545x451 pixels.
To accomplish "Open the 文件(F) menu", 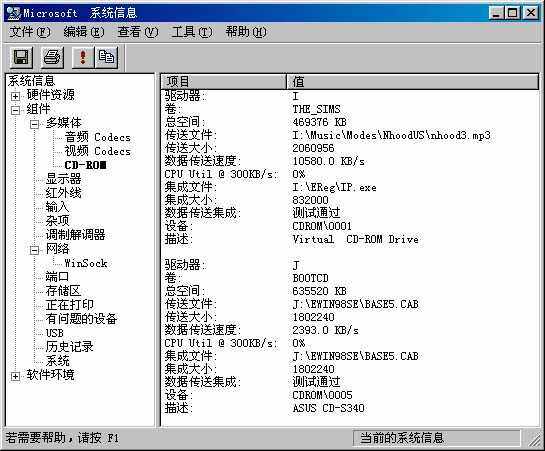I will click(30, 32).
